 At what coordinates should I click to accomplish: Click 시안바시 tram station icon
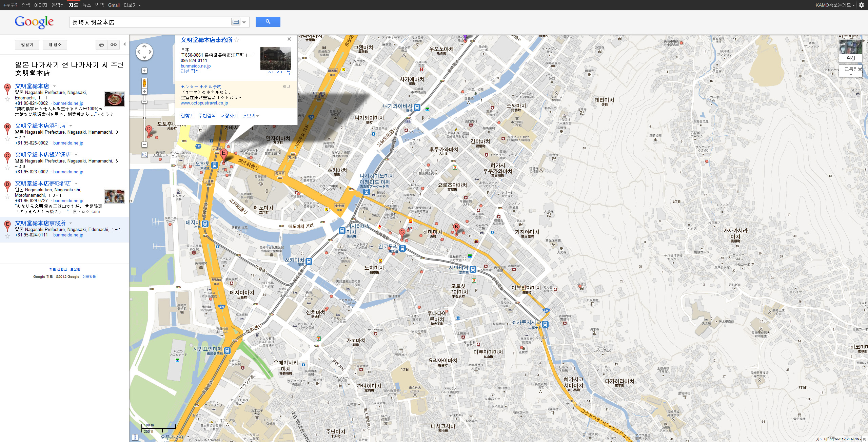[473, 270]
